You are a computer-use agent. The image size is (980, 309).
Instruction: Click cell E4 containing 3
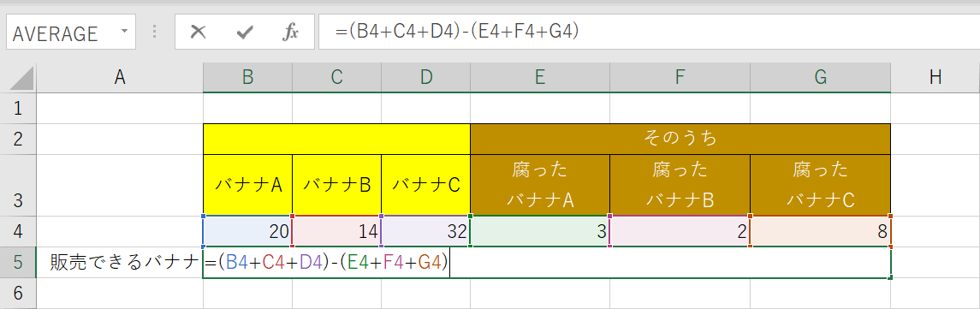pos(540,231)
